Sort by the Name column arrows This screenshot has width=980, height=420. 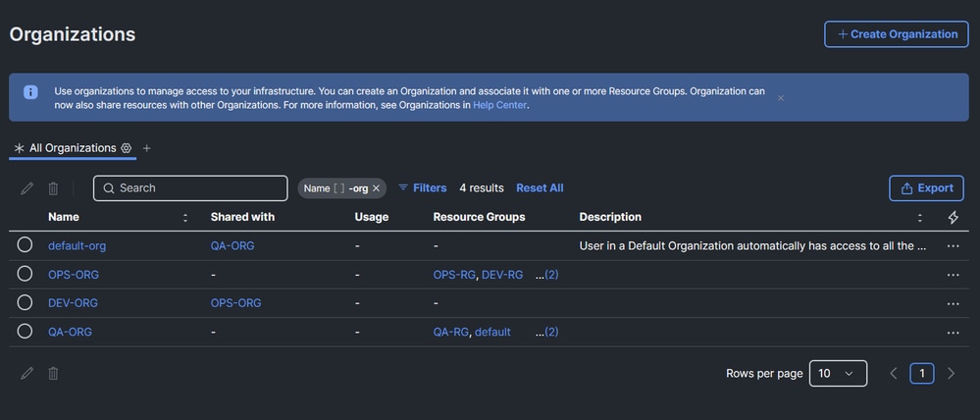tap(185, 218)
